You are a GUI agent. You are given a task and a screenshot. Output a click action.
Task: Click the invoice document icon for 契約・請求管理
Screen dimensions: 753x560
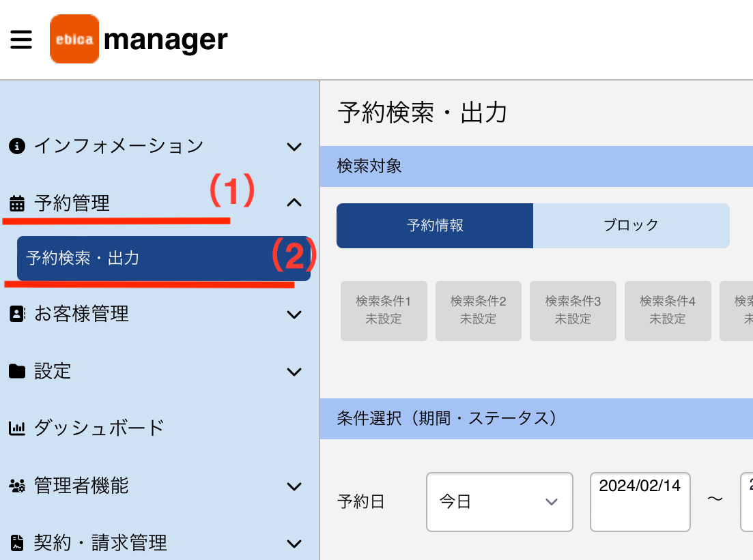[x=17, y=543]
